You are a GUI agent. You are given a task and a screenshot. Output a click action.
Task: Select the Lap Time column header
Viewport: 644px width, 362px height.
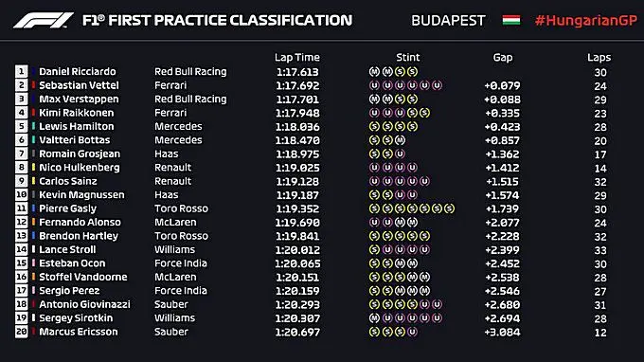pyautogui.click(x=297, y=58)
